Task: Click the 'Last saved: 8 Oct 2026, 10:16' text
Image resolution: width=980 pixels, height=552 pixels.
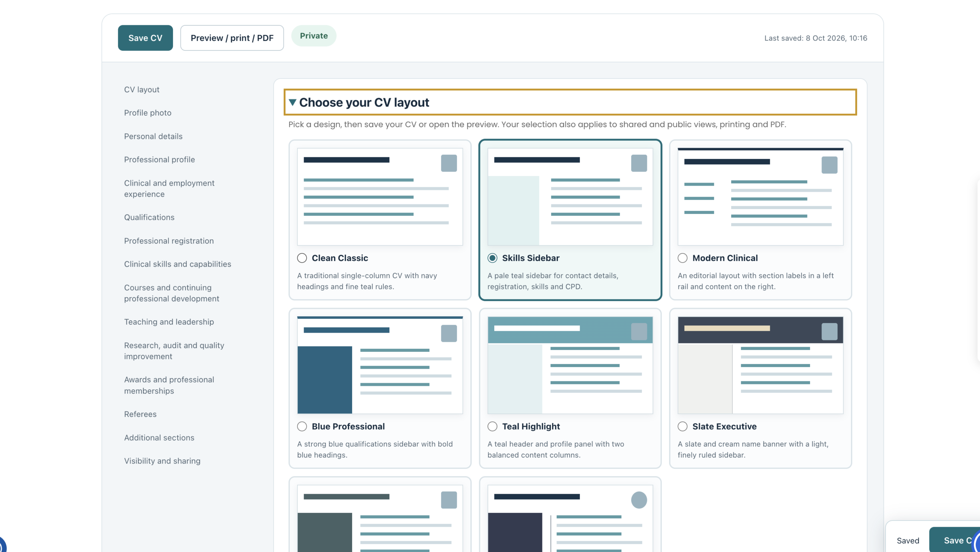Action: coord(816,38)
